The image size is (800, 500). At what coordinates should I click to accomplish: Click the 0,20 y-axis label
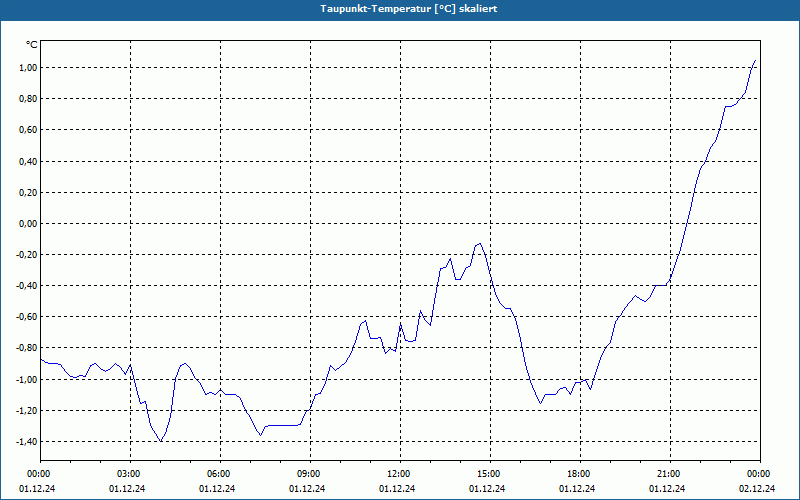pyautogui.click(x=29, y=193)
